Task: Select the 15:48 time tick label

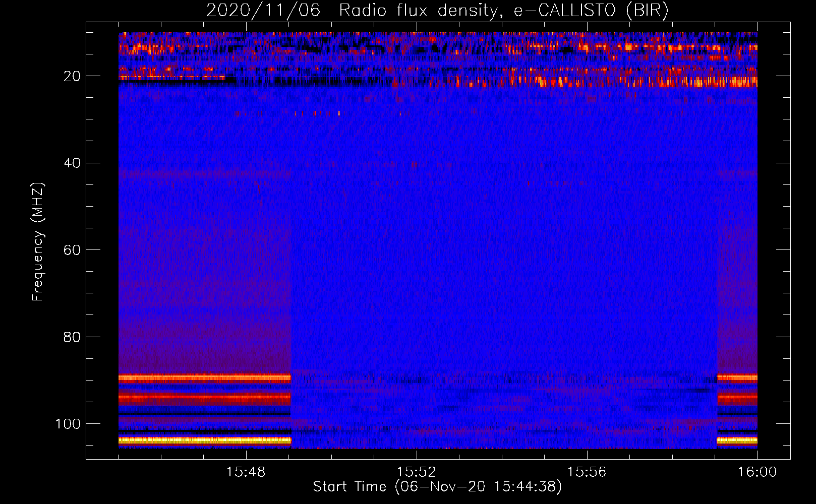Action: (246, 472)
